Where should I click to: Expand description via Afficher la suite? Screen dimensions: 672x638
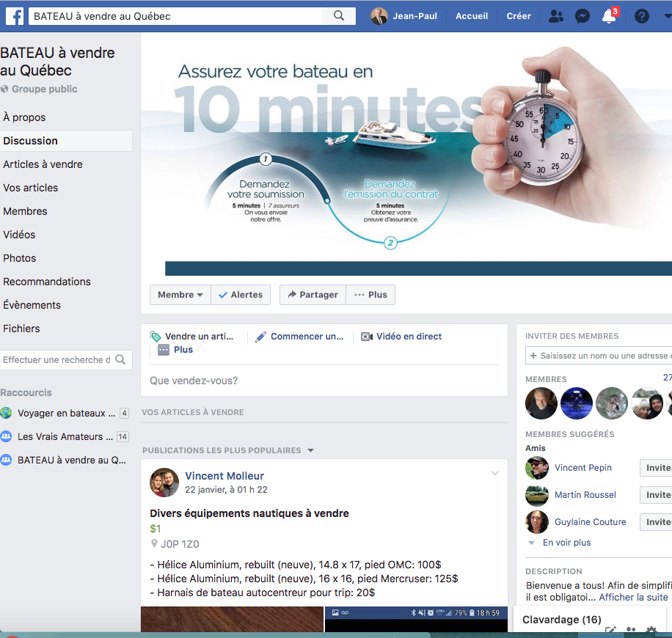tap(633, 597)
